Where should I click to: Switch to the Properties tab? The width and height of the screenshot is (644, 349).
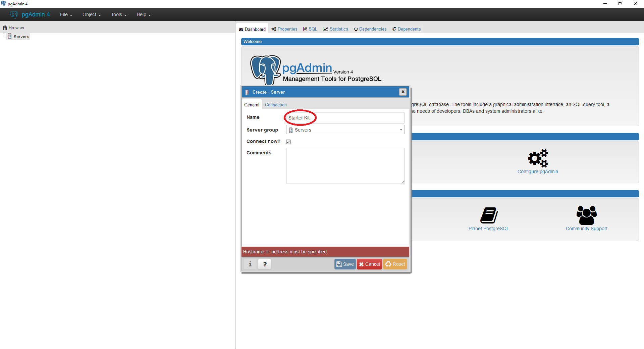click(x=284, y=29)
